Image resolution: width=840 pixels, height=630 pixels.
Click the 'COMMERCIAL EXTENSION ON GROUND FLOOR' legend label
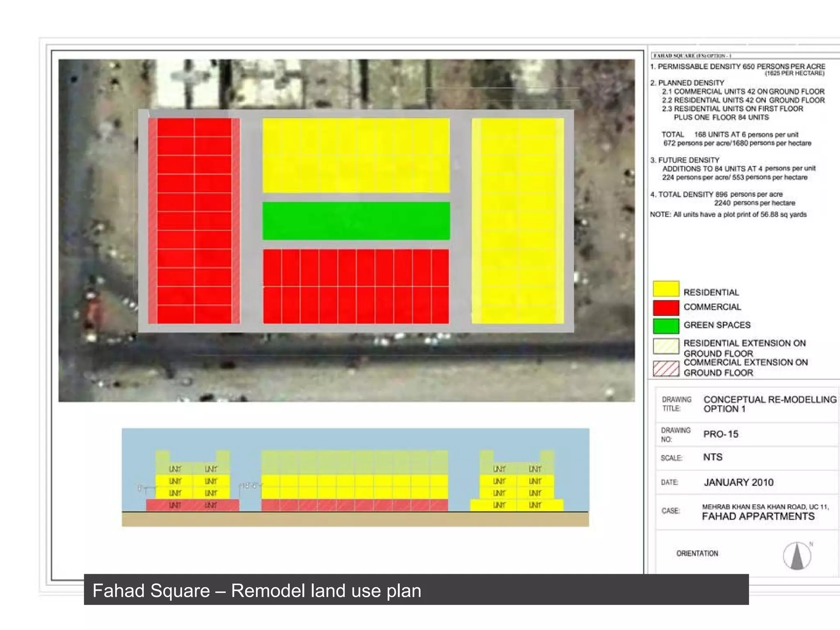(746, 367)
